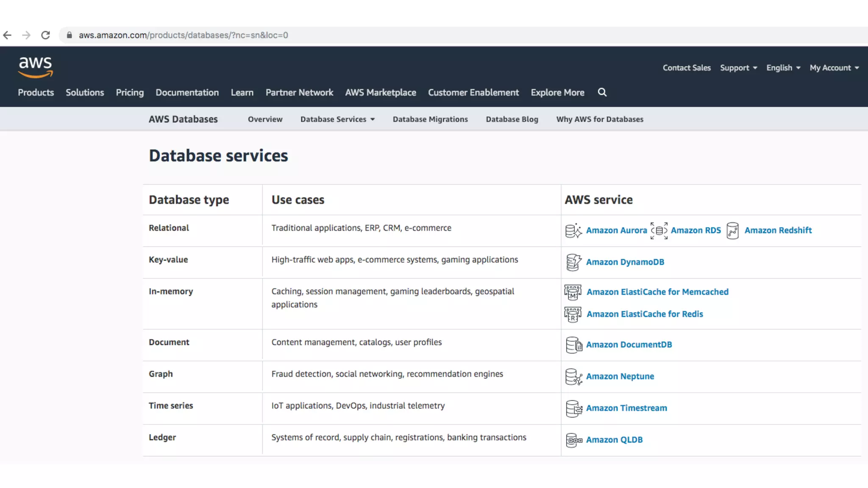Open the site search magnifier
Screen dimensions: 868x488
[602, 92]
